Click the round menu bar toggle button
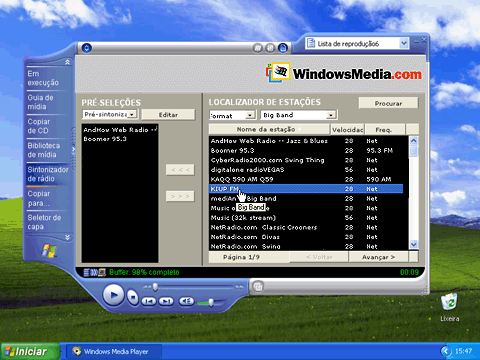This screenshot has height=360, width=480. [87, 48]
